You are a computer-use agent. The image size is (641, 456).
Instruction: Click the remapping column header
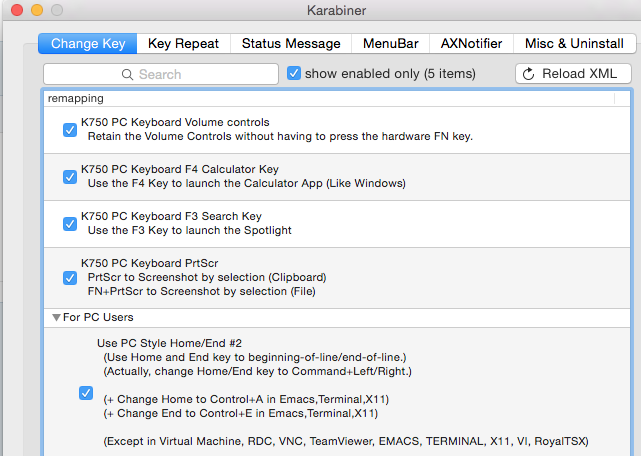tap(329, 99)
